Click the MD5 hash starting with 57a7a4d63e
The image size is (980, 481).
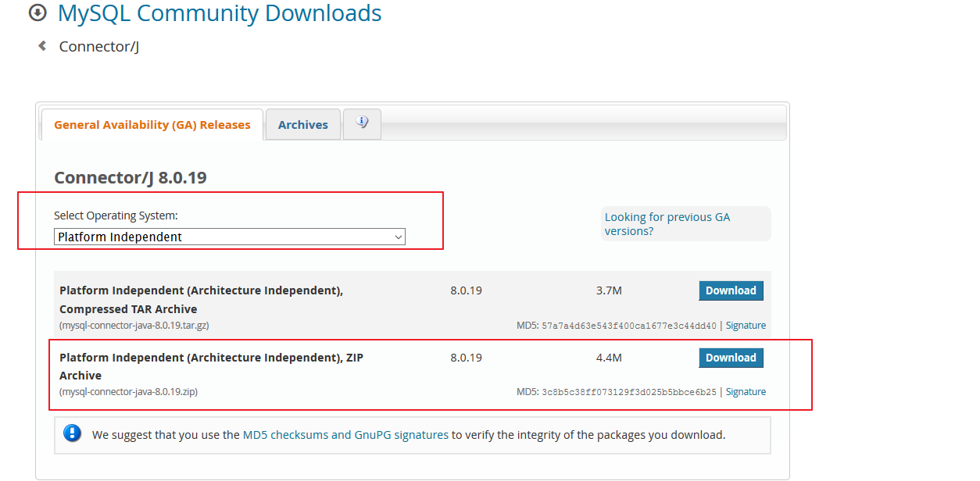coord(629,326)
